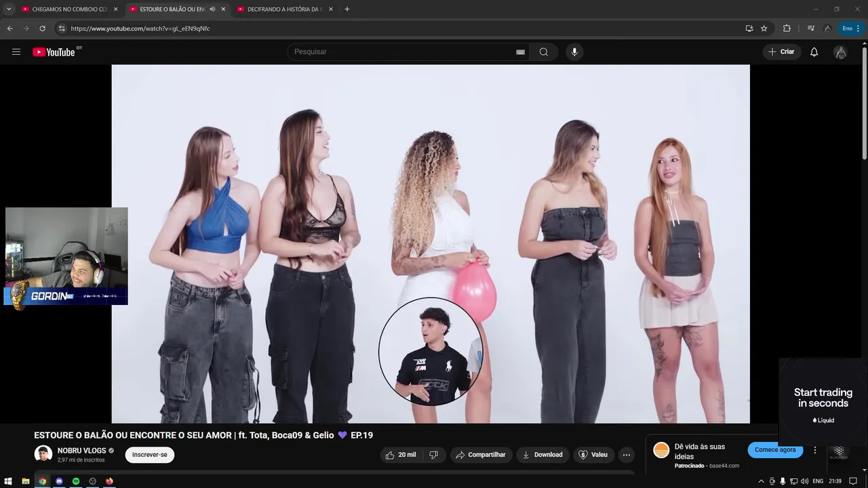Open the Criar create menu

[781, 52]
